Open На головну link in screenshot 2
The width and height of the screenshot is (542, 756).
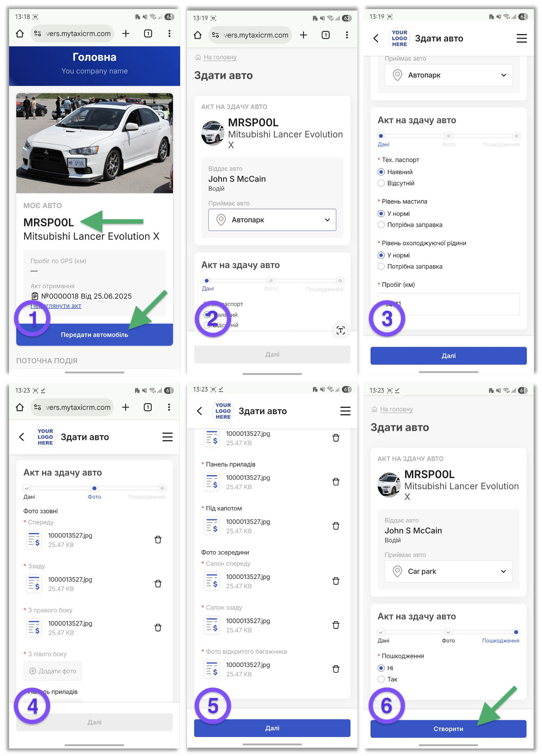[x=220, y=57]
